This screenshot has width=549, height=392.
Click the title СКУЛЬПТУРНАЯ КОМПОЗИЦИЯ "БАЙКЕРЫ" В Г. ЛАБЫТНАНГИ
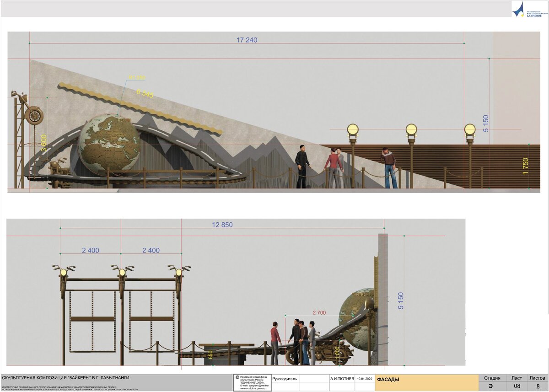[66, 378]
